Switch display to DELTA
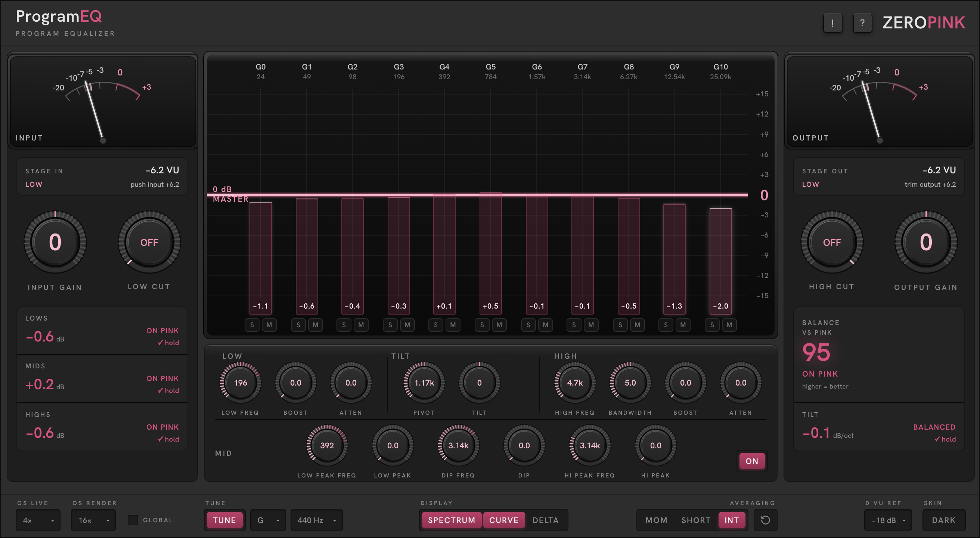The image size is (980, 538). (x=545, y=520)
